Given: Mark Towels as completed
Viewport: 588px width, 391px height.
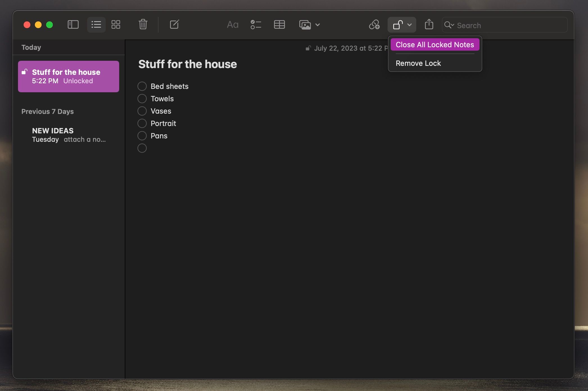Looking at the screenshot, I should (x=142, y=98).
